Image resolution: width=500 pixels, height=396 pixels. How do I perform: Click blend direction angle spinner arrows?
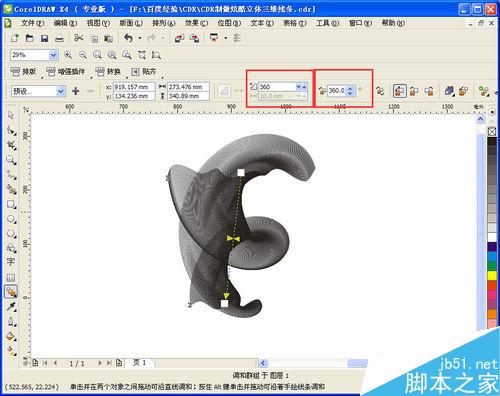(x=350, y=91)
